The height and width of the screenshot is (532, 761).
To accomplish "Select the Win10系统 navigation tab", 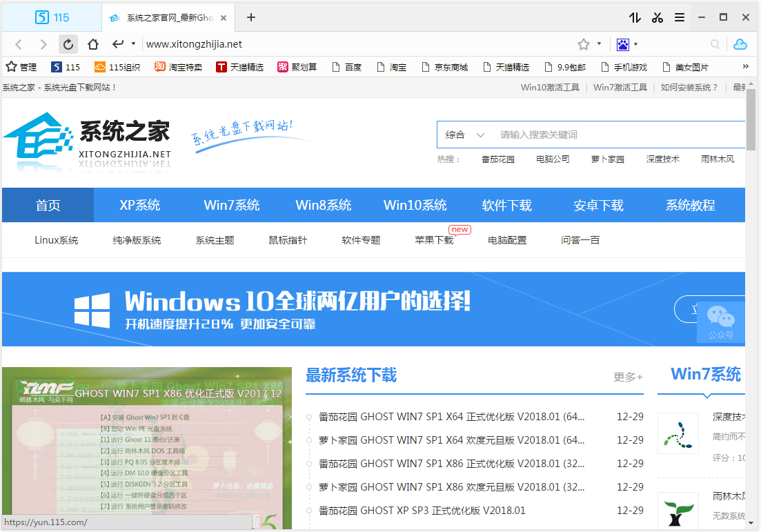I will pyautogui.click(x=415, y=206).
